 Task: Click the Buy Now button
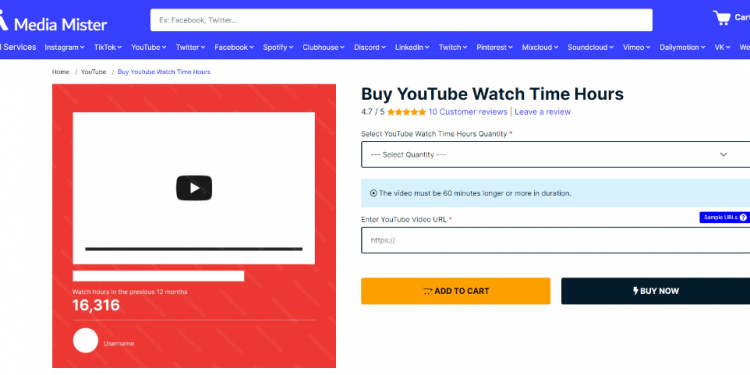pyautogui.click(x=655, y=291)
